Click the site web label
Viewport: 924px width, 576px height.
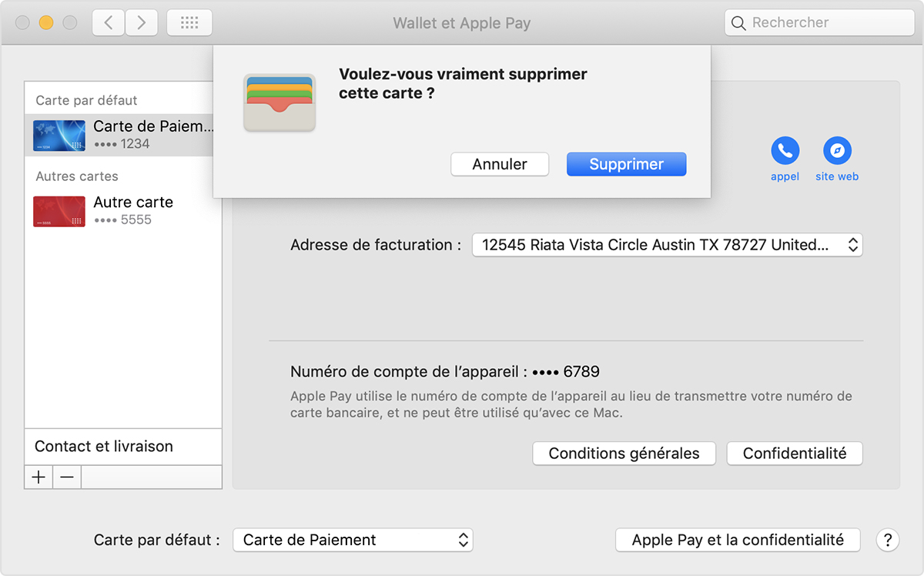click(x=837, y=176)
